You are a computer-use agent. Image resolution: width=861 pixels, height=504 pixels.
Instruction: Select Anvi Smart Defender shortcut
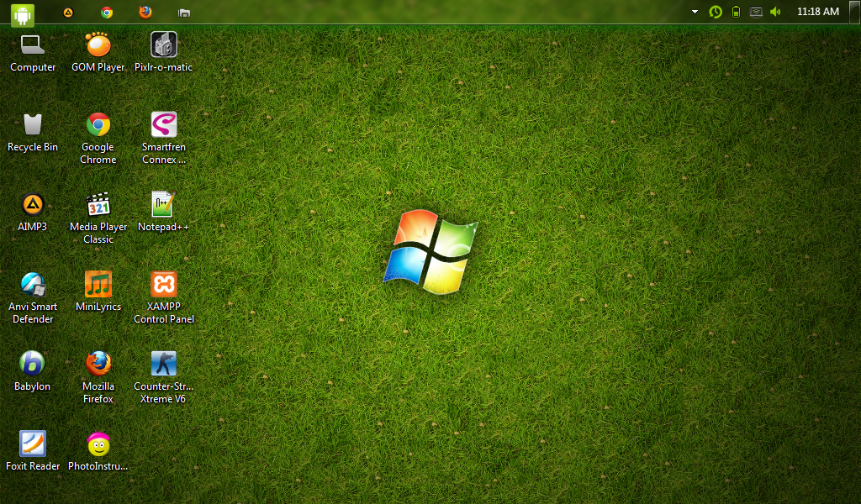point(33,298)
